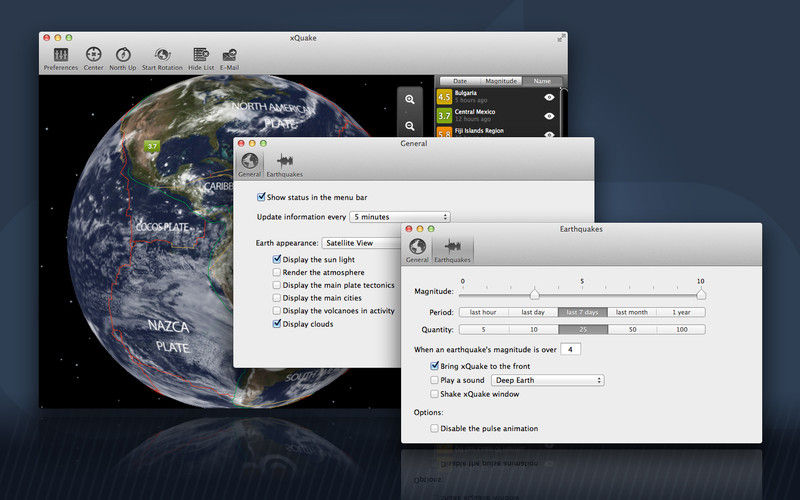This screenshot has width=800, height=500.
Task: Zoom in on the globe
Action: pyautogui.click(x=410, y=99)
